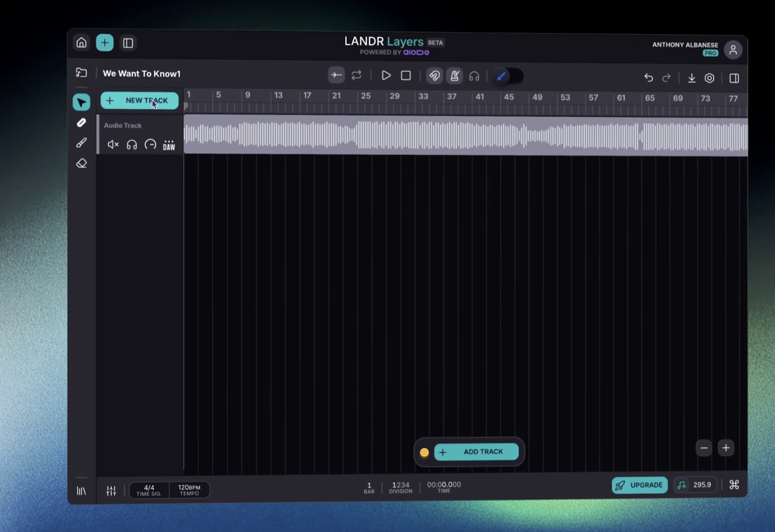Viewport: 775px width, 532px height.
Task: Toggle loop playback
Action: 356,76
